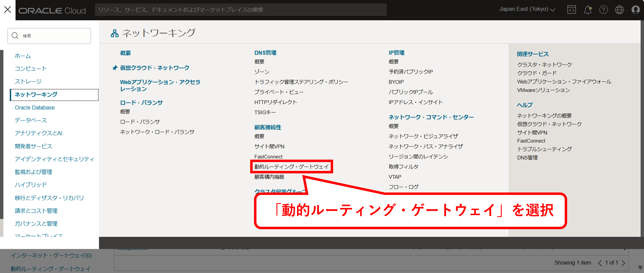
Task: Go to previous page with left chevron
Action: tap(600, 263)
